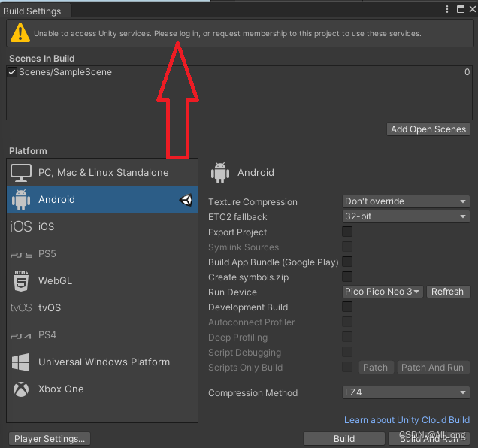Click the Xbox One logo icon
The height and width of the screenshot is (448, 478).
pos(21,389)
